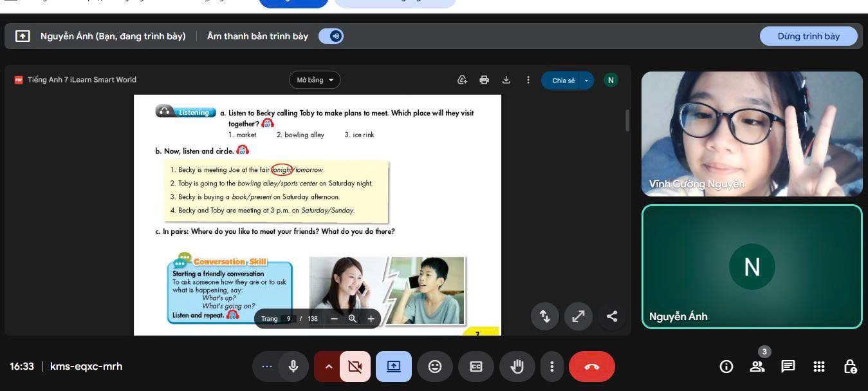The height and width of the screenshot is (391, 868).
Task: Open the three-dot menu in the PDF toolbar
Action: (528, 80)
